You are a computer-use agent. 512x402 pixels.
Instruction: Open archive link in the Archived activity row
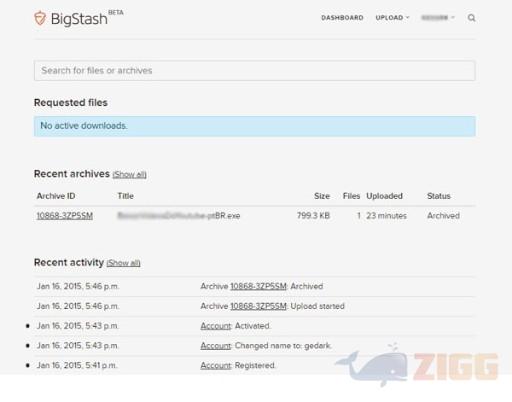coord(258,286)
